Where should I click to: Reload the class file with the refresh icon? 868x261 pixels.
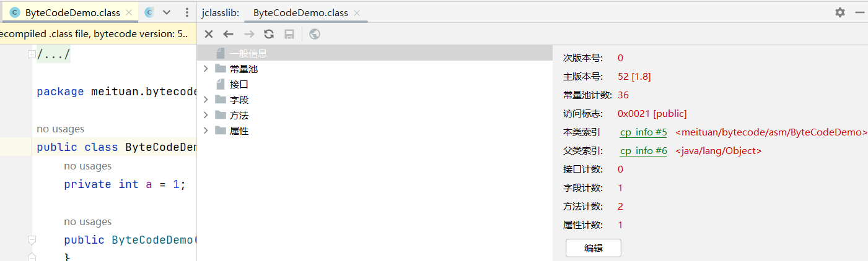point(269,35)
